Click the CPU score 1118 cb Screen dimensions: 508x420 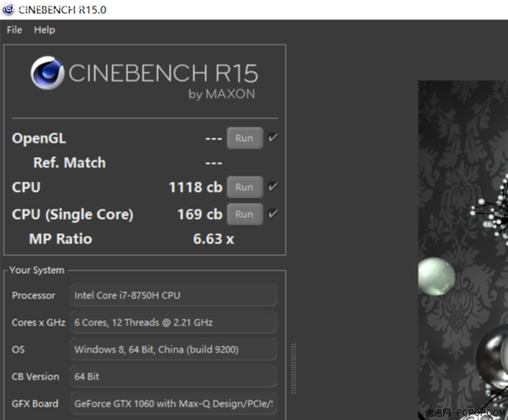click(196, 187)
